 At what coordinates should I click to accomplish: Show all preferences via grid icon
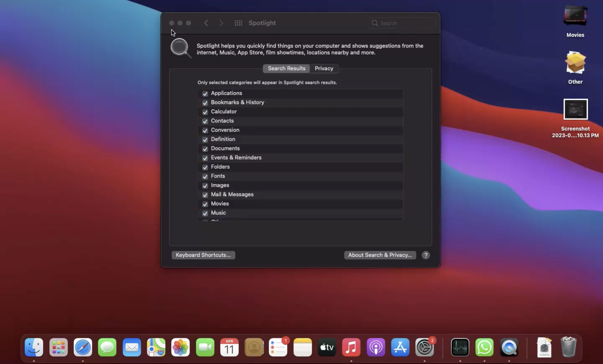coord(238,23)
